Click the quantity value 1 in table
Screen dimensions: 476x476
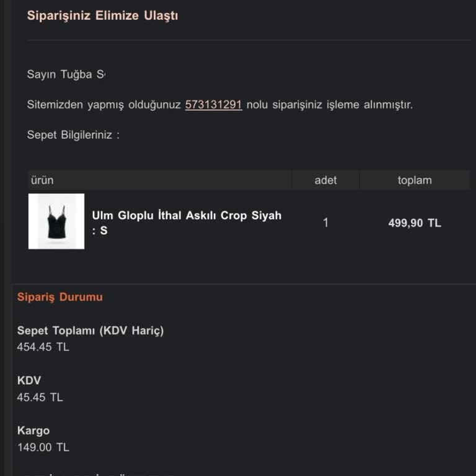click(325, 223)
